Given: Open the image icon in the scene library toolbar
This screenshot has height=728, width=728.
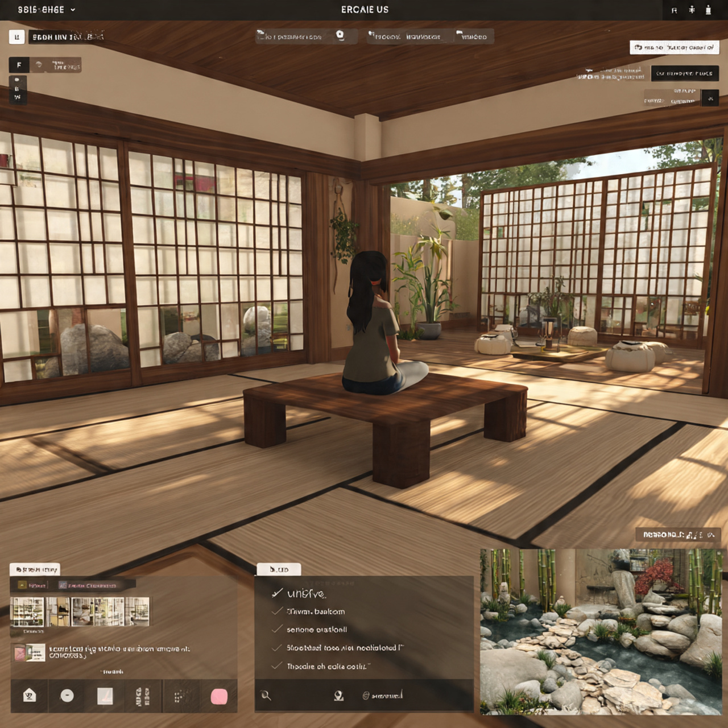Looking at the screenshot, I should coord(106,696).
